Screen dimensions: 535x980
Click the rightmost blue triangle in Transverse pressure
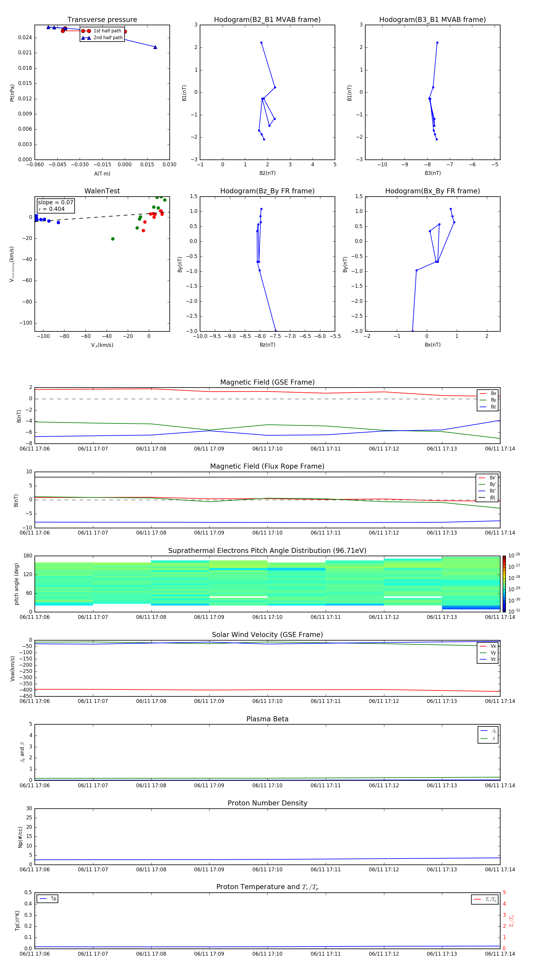pyautogui.click(x=155, y=47)
